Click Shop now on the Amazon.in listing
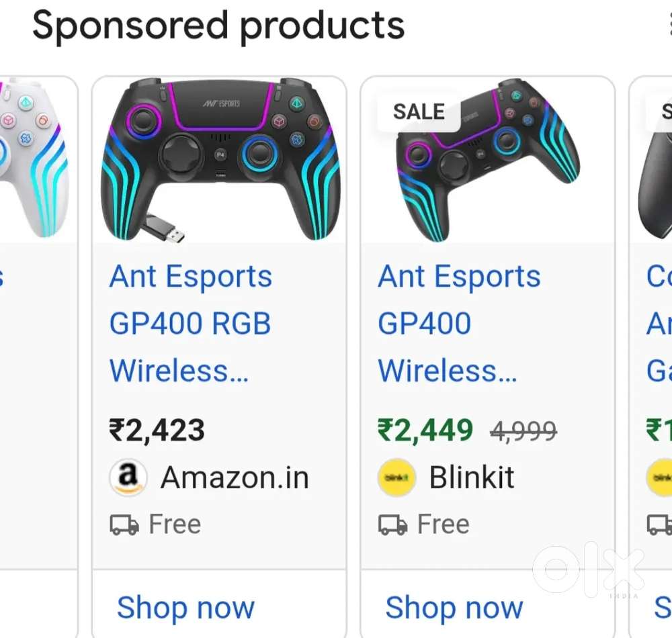Screen dimensions: 672x638 [x=185, y=607]
